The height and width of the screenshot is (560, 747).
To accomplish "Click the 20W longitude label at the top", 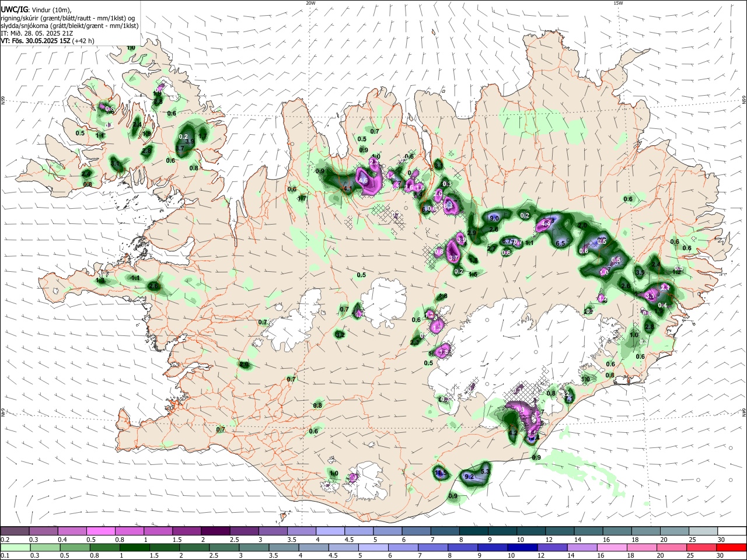I will 310,3.
